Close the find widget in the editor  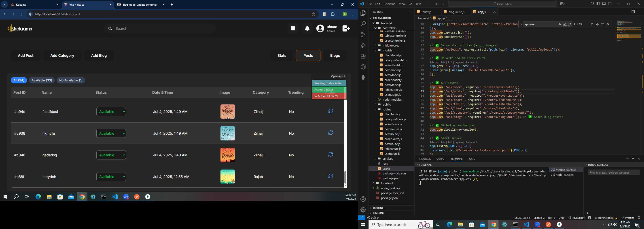(x=608, y=24)
